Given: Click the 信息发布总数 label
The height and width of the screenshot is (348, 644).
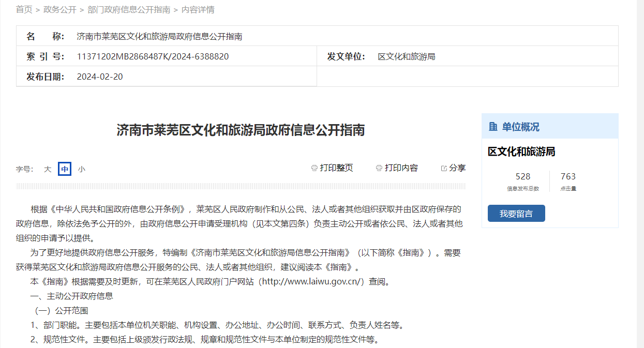Looking at the screenshot, I should point(523,189).
